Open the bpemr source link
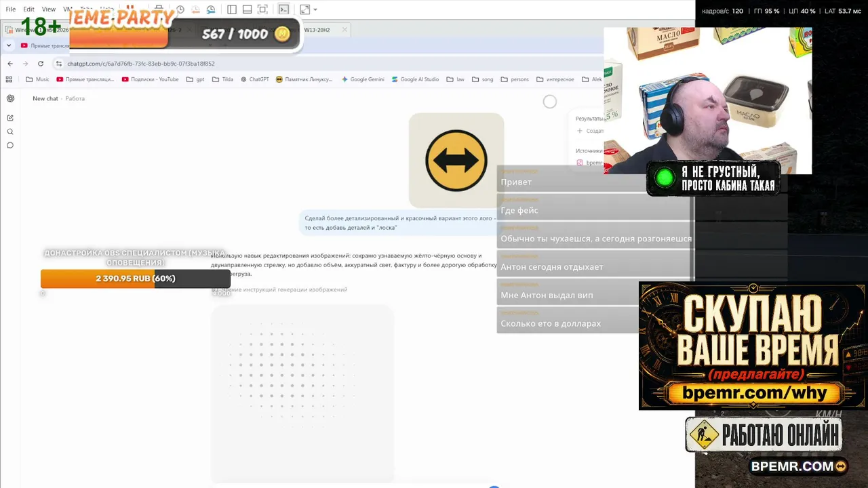The image size is (868, 488). [589, 163]
